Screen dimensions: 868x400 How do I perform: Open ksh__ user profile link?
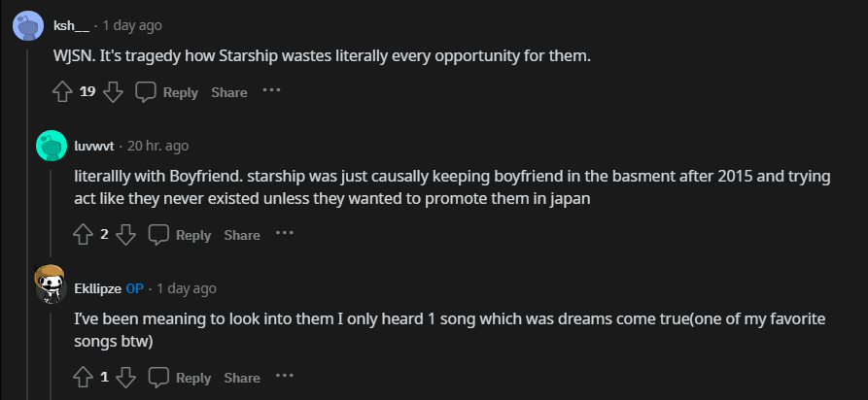(x=74, y=24)
